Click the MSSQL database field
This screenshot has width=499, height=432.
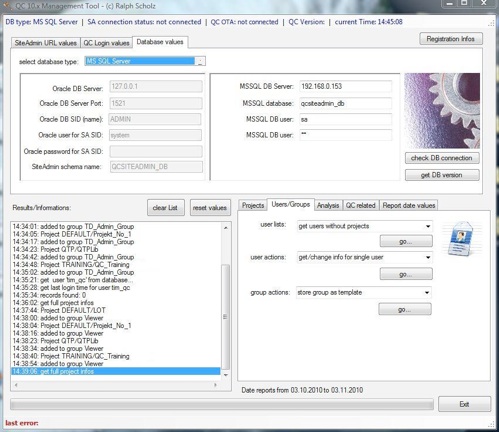click(345, 103)
